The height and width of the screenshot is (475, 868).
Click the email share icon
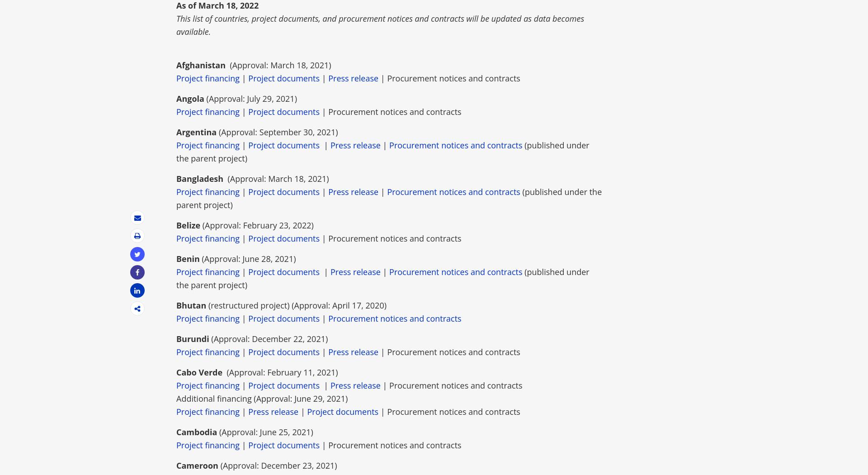137,218
